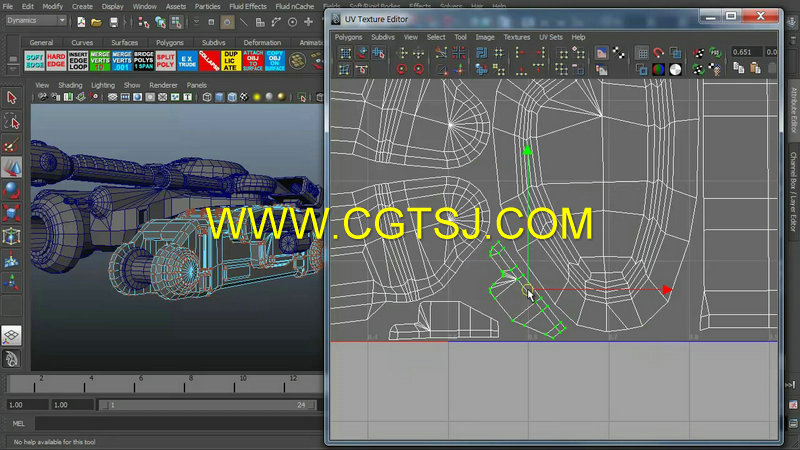Create a new scene from status line
The width and height of the screenshot is (800, 450).
(81, 22)
